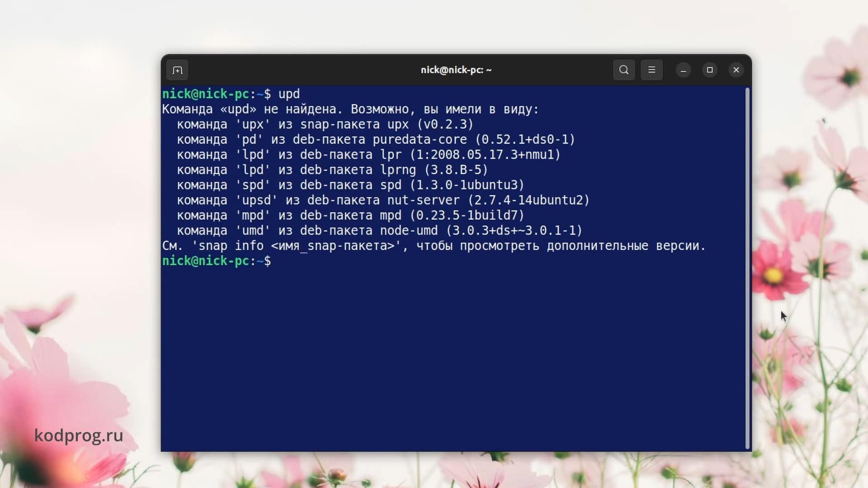868x488 pixels.
Task: Click the lpr package suggestion line
Action: 369,155
